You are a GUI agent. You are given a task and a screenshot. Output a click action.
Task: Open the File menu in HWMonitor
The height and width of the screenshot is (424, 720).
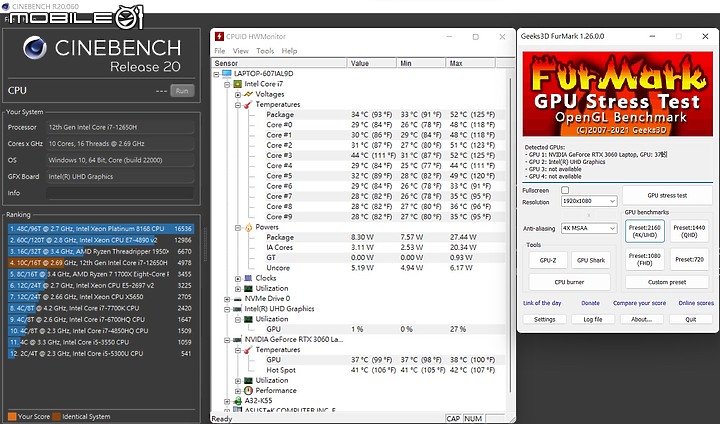pyautogui.click(x=220, y=51)
